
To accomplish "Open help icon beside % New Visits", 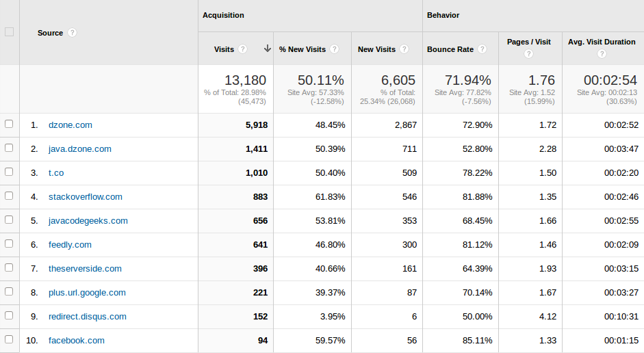I will click(x=335, y=49).
